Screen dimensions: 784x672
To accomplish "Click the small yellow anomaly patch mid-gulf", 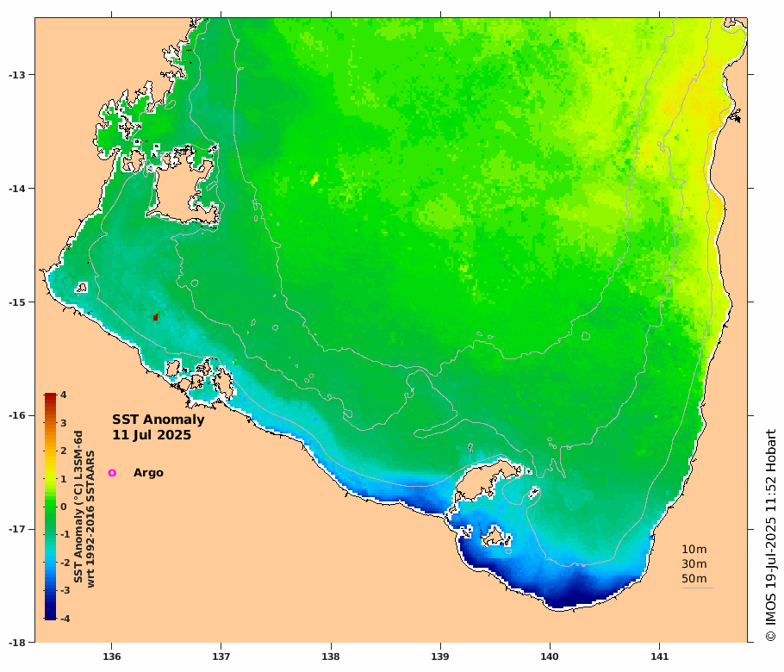I will click(314, 179).
